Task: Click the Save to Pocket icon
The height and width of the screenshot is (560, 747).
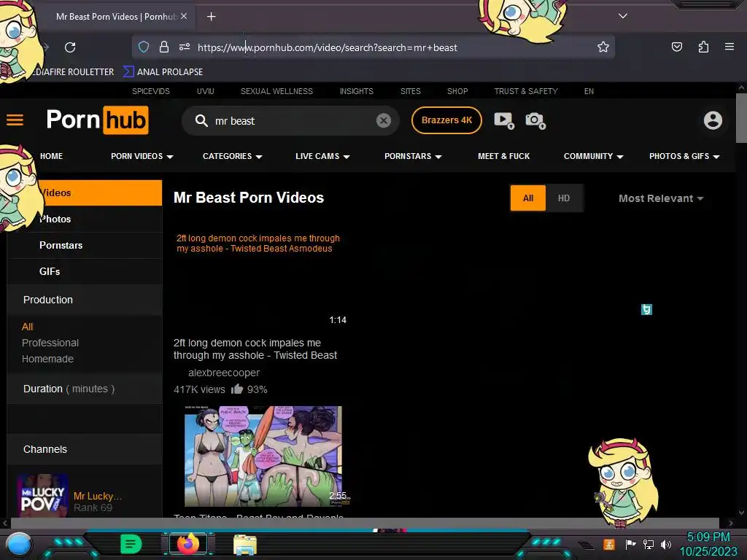Action: click(x=676, y=47)
